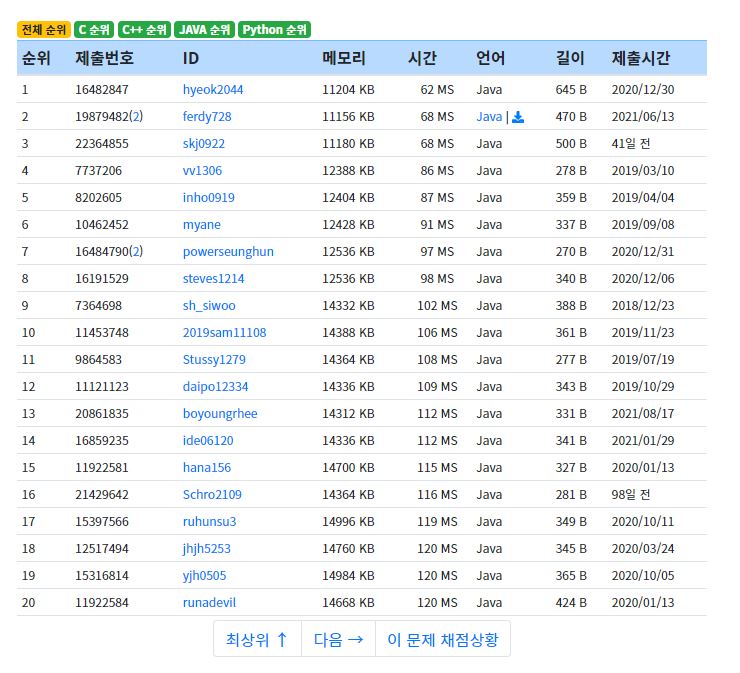Open the Python 순위 tab
Screen dimensions: 740x673
(274, 30)
